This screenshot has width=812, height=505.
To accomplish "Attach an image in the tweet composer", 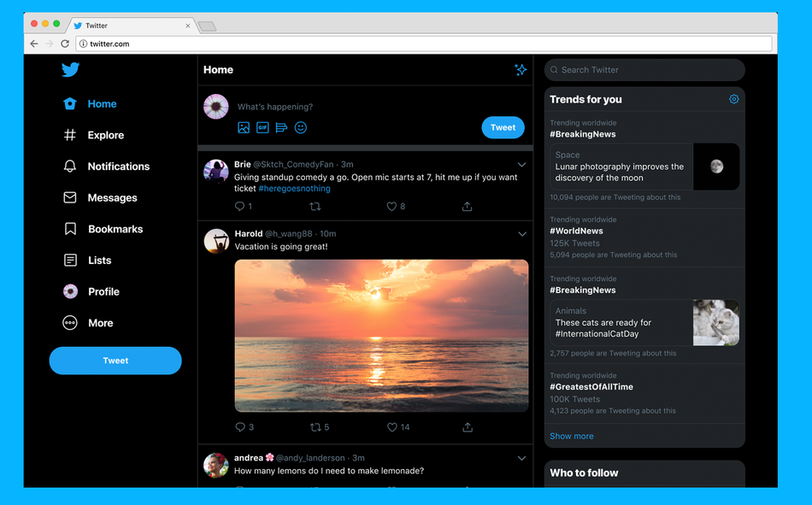I will tap(244, 127).
